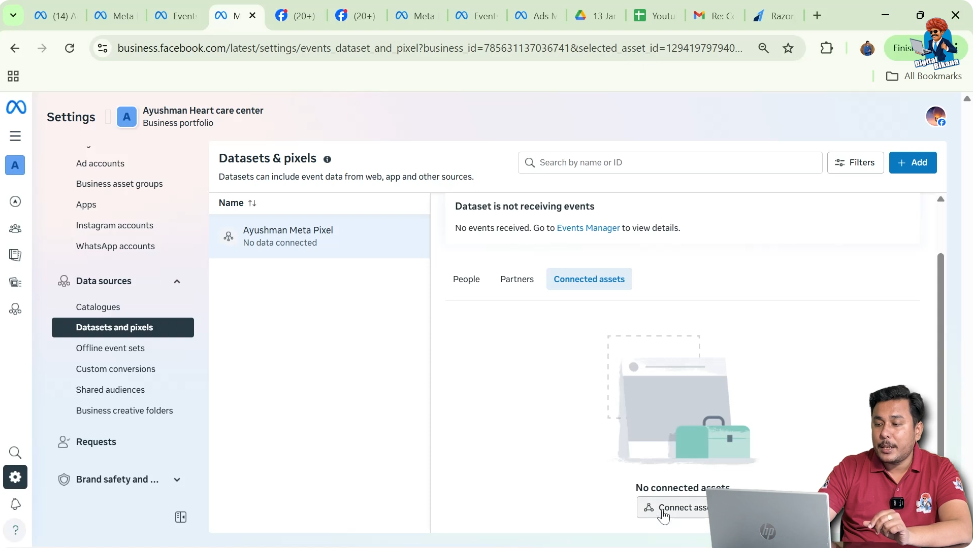Click the profile avatar at top right of page

tap(935, 116)
